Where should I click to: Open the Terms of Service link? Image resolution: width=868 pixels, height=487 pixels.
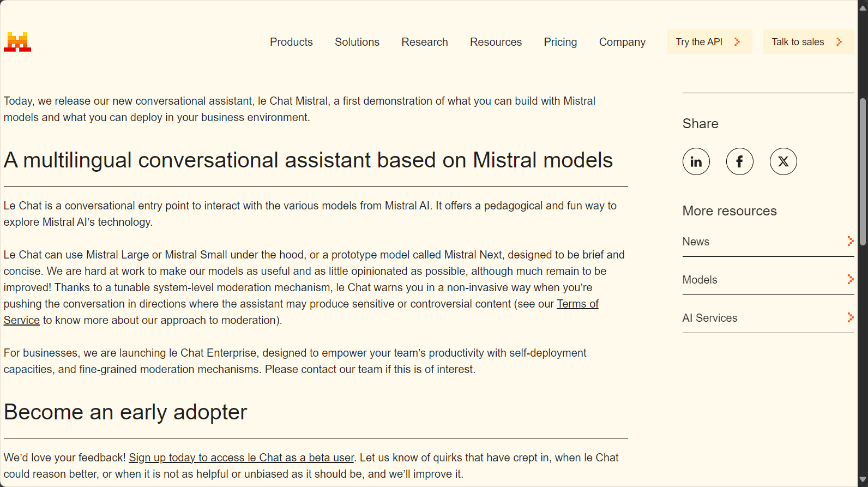pyautogui.click(x=577, y=304)
